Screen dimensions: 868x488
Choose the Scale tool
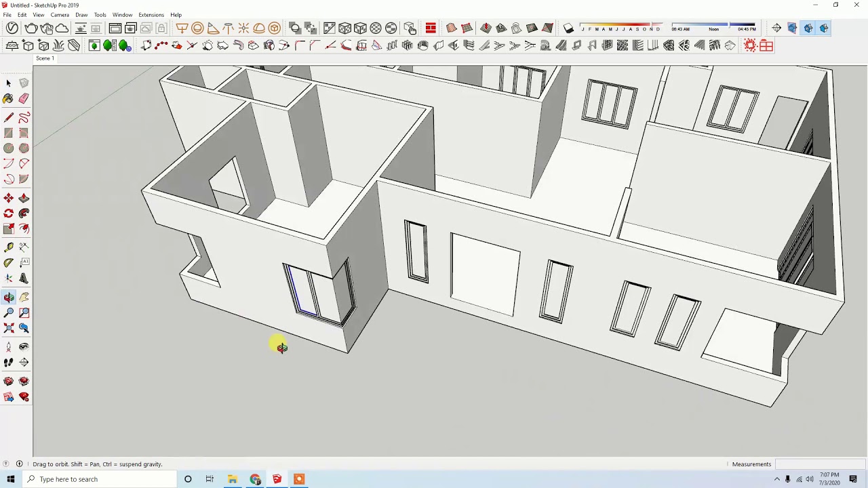[9, 229]
